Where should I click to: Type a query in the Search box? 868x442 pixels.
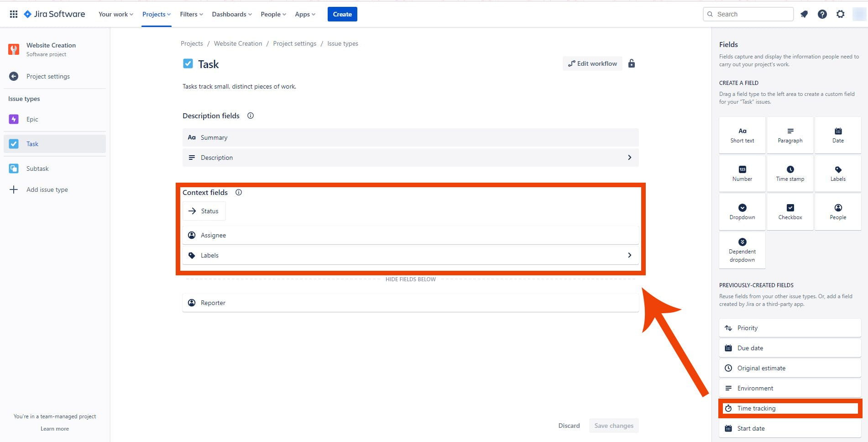(x=748, y=14)
